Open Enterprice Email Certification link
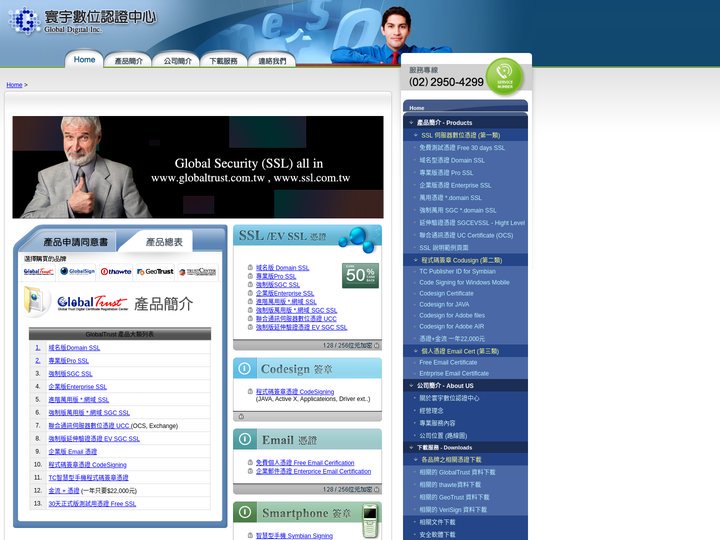 tap(313, 471)
